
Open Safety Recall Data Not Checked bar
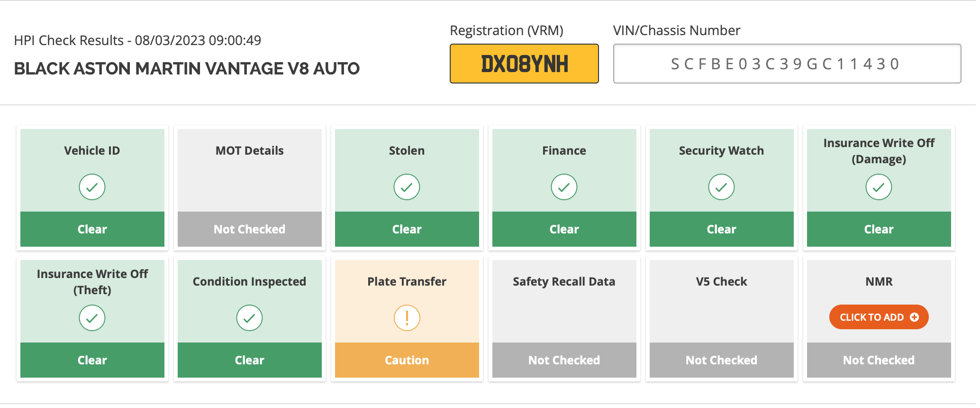(564, 360)
